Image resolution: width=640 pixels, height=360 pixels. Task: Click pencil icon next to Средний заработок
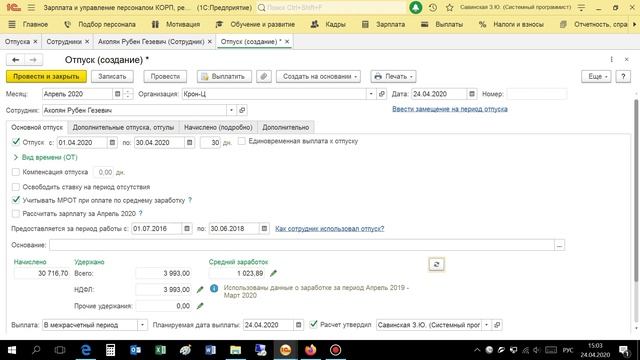(273, 273)
